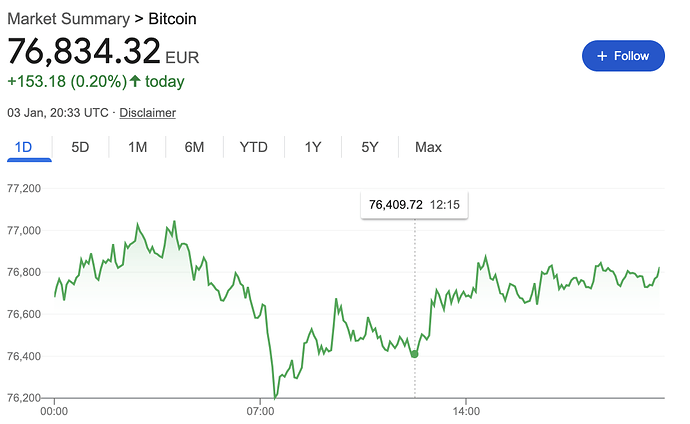The width and height of the screenshot is (690, 424).
Task: Click the Bitcoin title in breadcrumb
Action: tap(181, 19)
